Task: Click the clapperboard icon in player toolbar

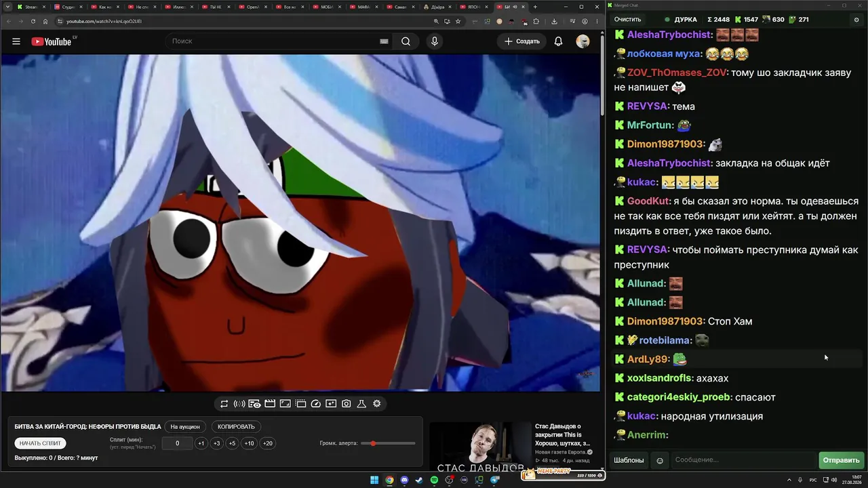Action: 270,404
